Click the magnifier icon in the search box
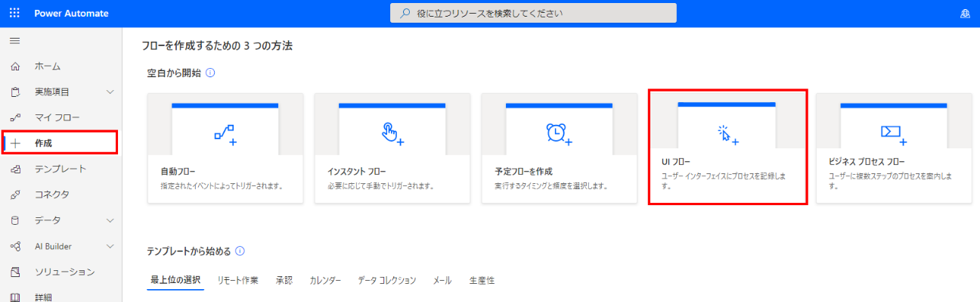Image resolution: width=980 pixels, height=302 pixels. pos(405,14)
